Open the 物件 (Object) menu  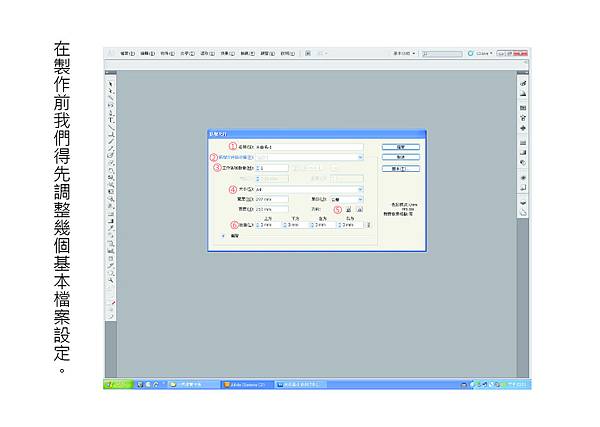(167, 54)
